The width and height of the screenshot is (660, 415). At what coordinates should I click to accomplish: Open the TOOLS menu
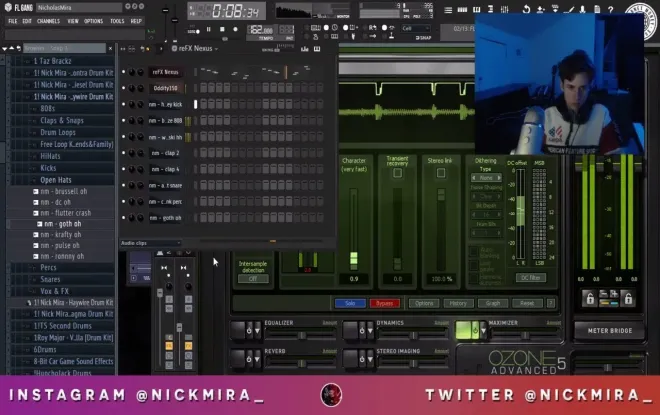point(117,21)
